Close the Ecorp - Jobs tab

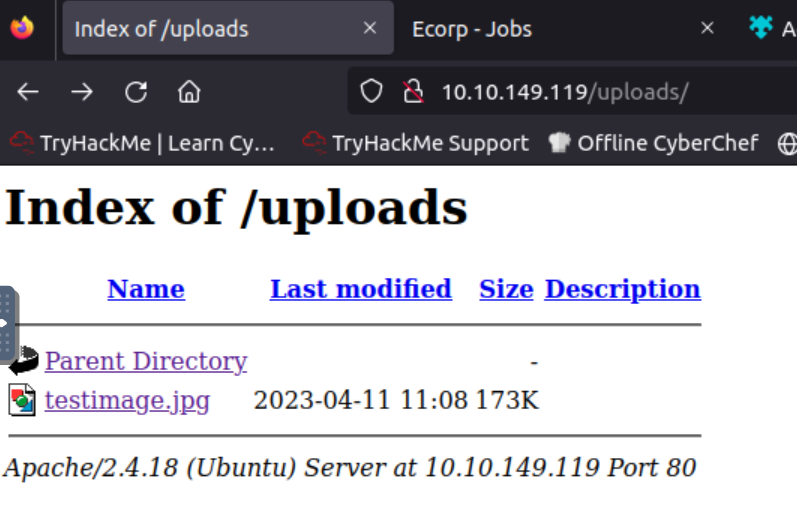click(707, 29)
